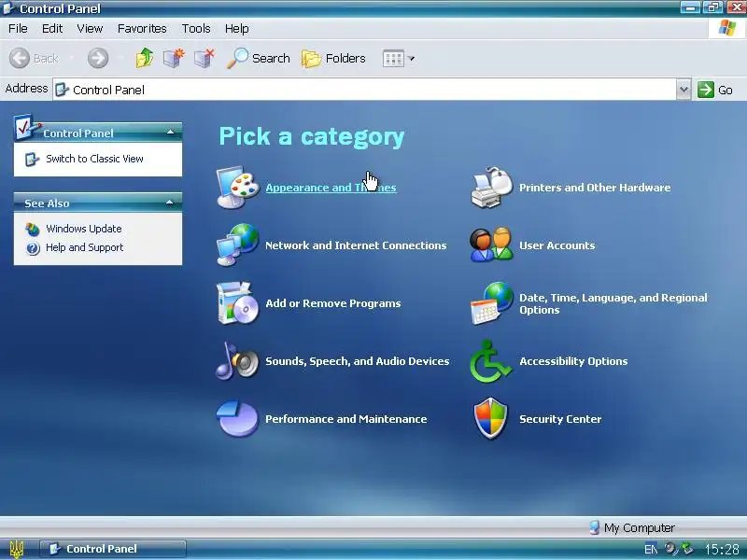747x560 pixels.
Task: Open the Edit menu
Action: pyautogui.click(x=52, y=29)
